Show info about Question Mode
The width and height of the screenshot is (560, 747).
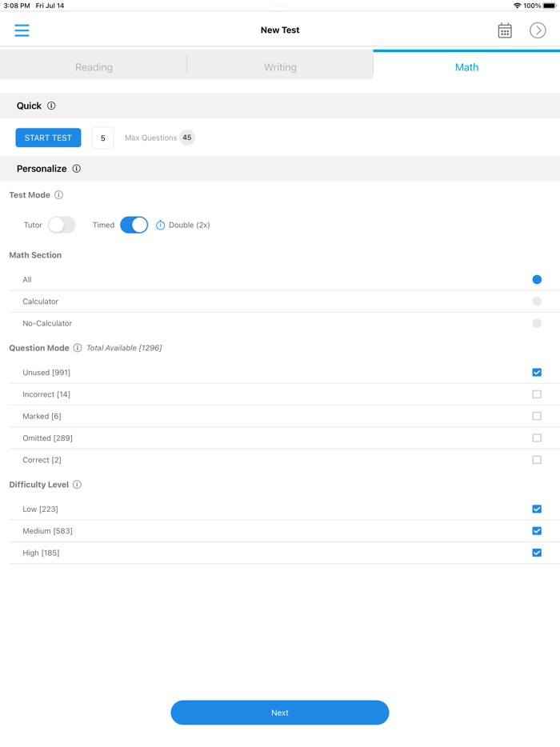[78, 348]
